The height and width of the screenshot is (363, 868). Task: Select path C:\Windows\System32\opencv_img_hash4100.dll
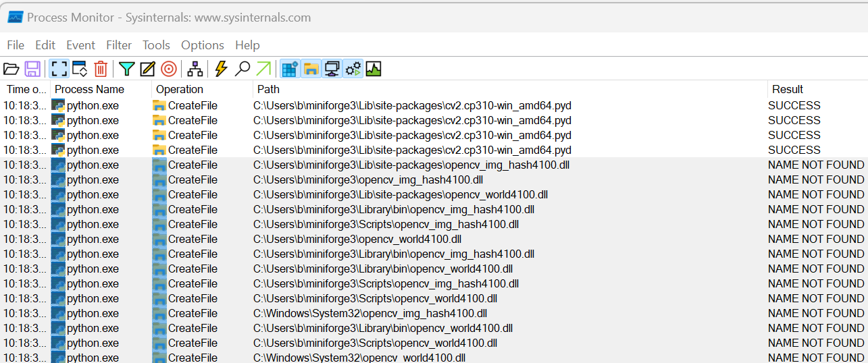point(370,313)
